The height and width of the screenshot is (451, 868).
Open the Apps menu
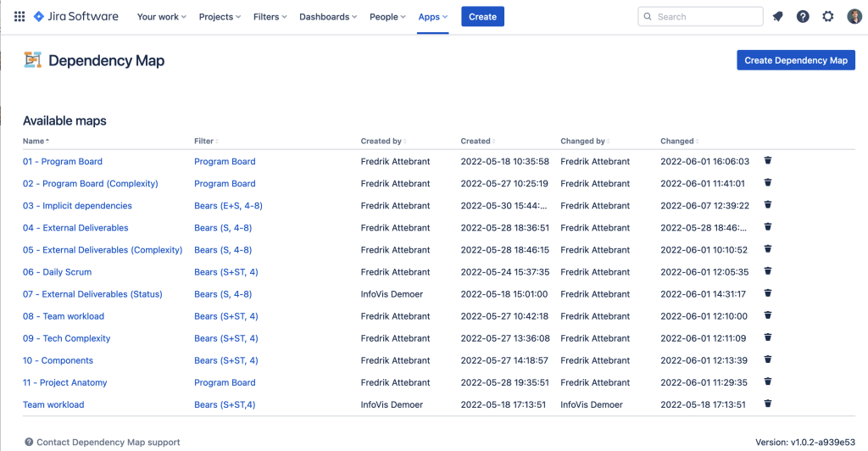[x=433, y=17]
